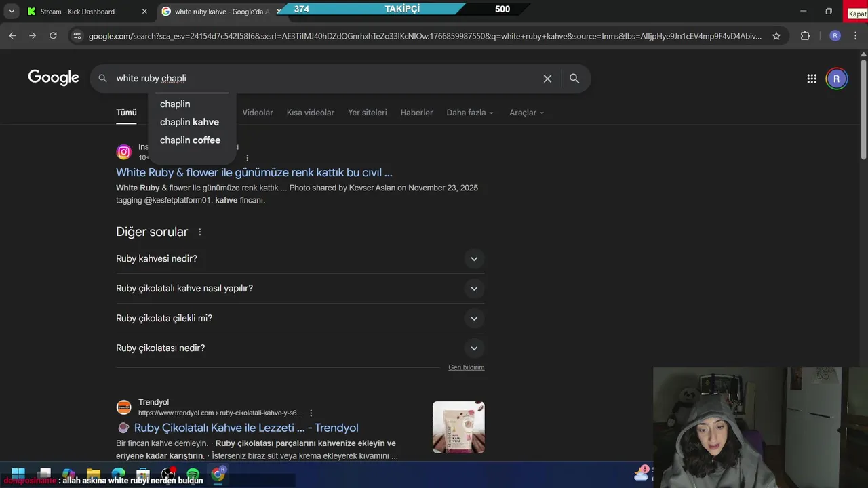Clear the search box with the X
Image resolution: width=868 pixels, height=488 pixels.
tap(547, 79)
